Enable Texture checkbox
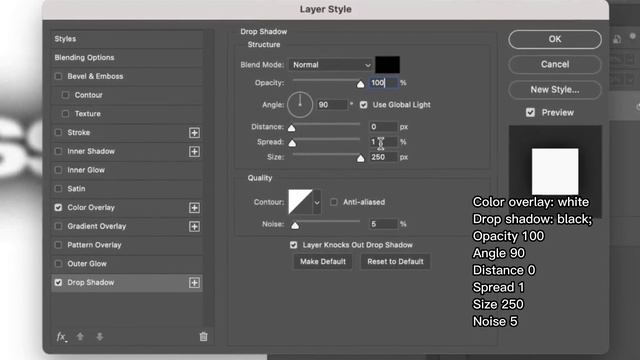The height and width of the screenshot is (360, 640). tap(65, 114)
